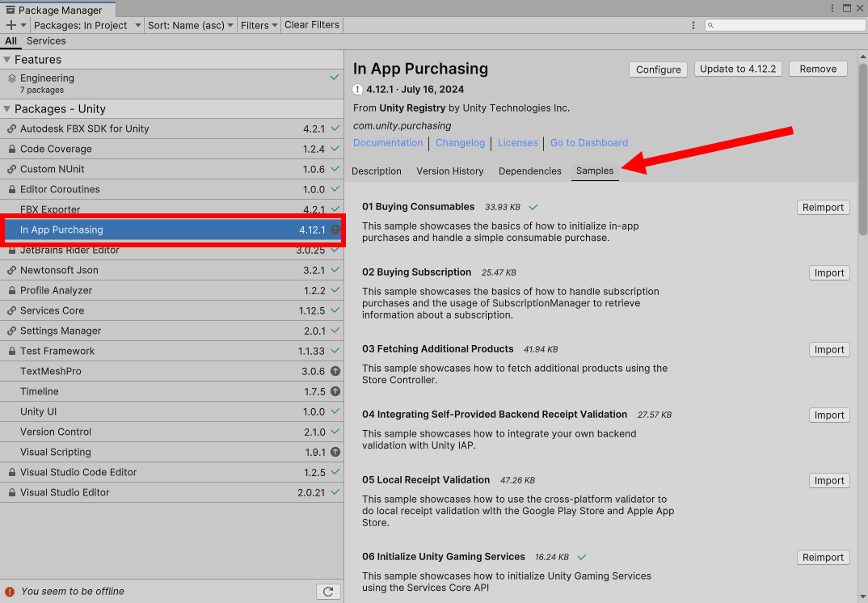Select the Services Core package
This screenshot has width=868, height=603.
pyautogui.click(x=171, y=310)
